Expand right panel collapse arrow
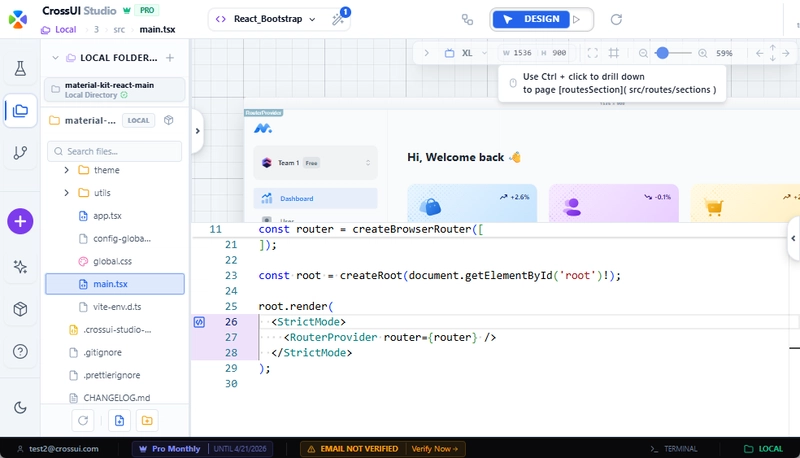Image resolution: width=800 pixels, height=458 pixels. [793, 238]
